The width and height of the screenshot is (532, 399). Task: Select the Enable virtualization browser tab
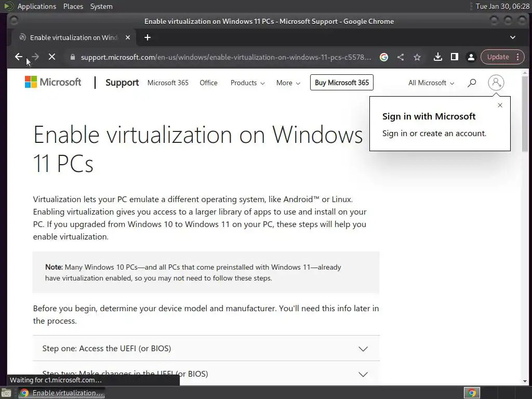tap(74, 37)
